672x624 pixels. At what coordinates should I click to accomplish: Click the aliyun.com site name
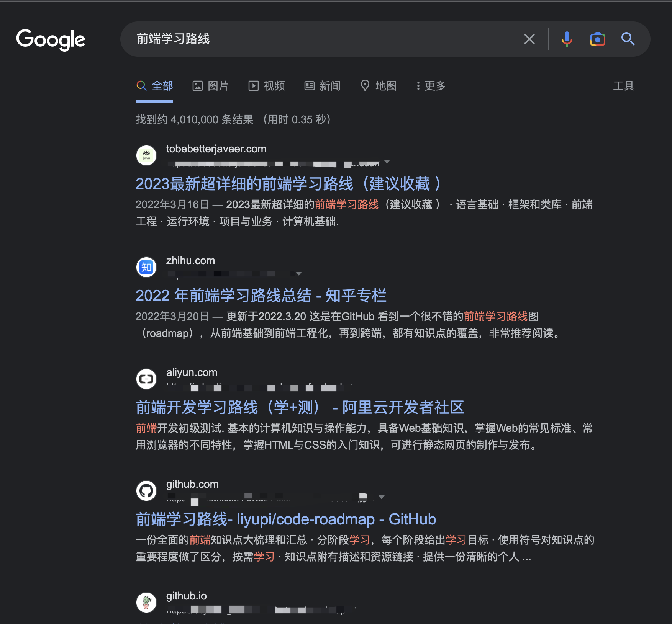pos(192,372)
